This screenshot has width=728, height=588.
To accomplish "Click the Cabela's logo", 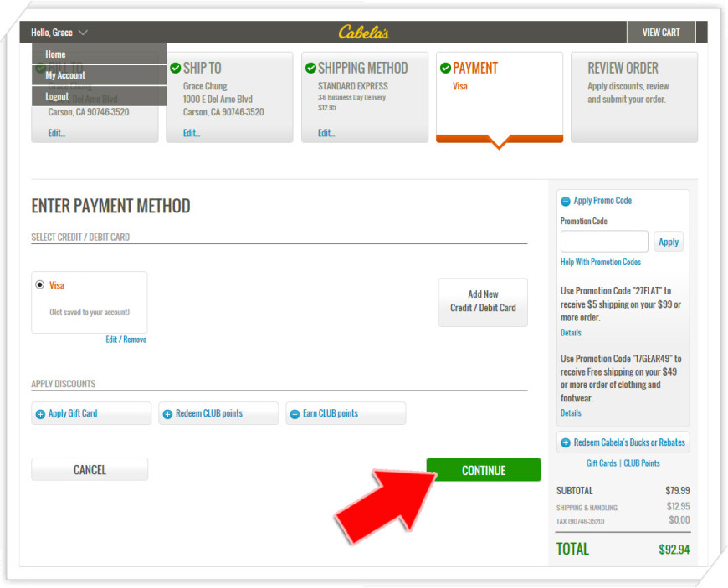I will tap(363, 32).
